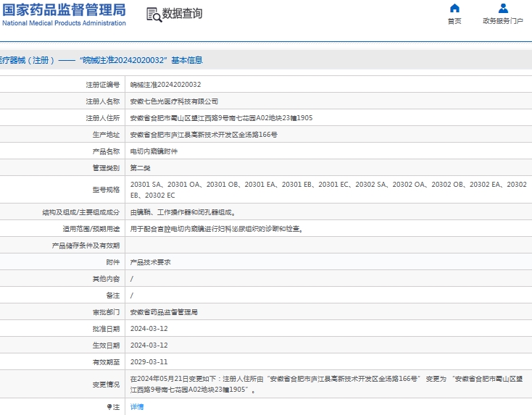Click the 批准日期 value 2024-03-12
Image resolution: width=532 pixels, height=415 pixels.
(149, 329)
